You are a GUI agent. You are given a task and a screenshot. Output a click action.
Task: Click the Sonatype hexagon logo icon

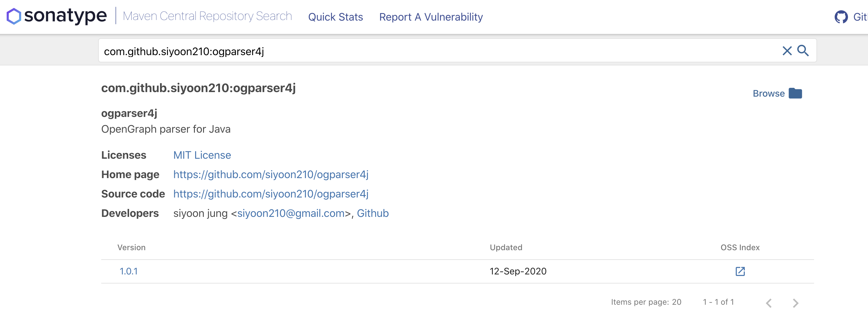coord(14,16)
